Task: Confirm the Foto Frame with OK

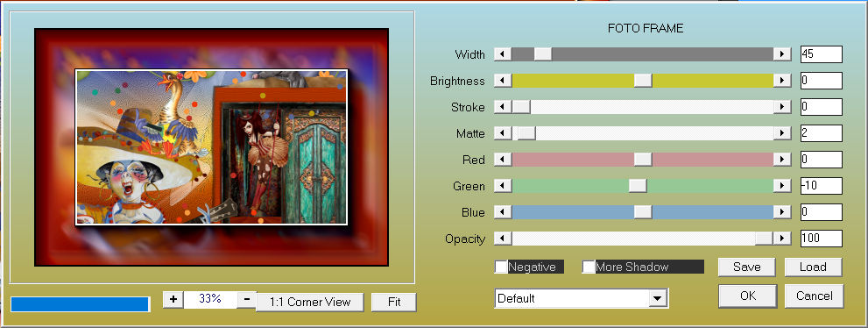Action: click(x=748, y=296)
